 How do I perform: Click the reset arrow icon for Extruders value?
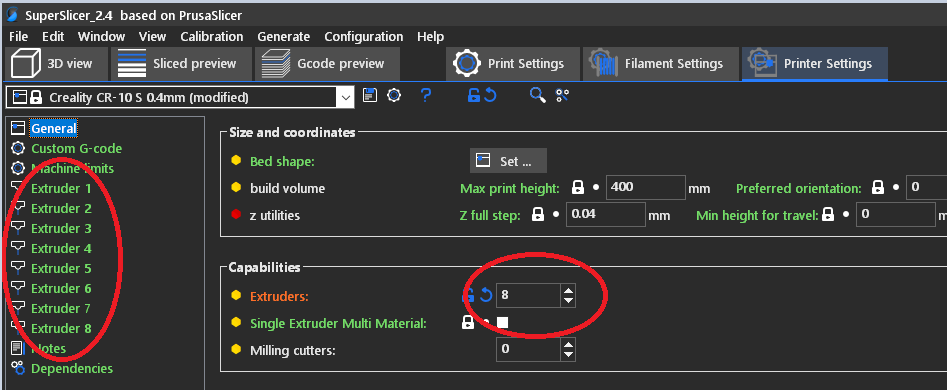[486, 296]
